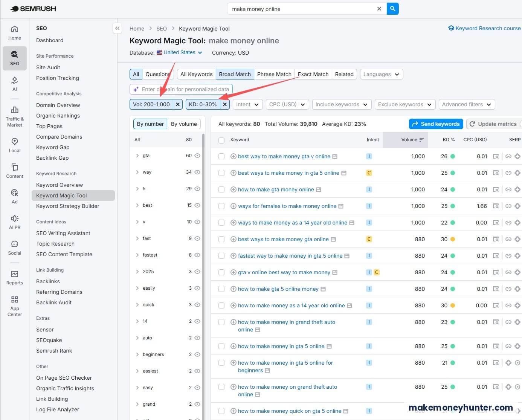Remove the KD: 0–30% filter

point(225,104)
